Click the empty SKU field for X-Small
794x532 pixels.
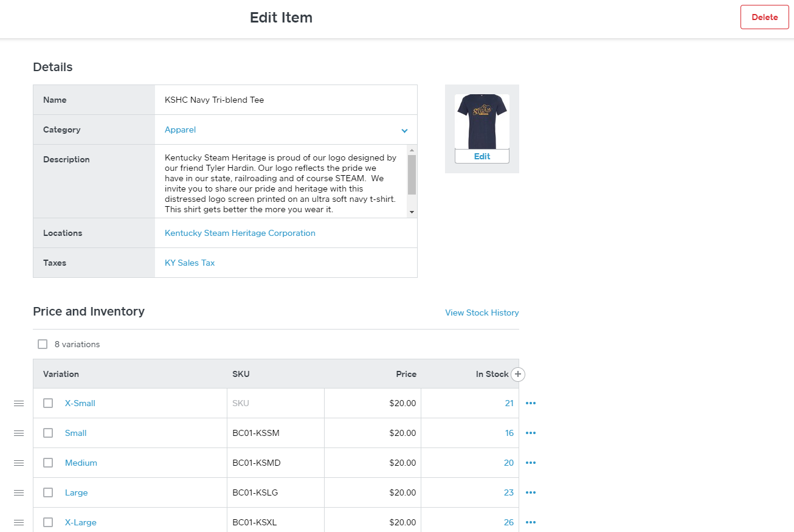(x=275, y=403)
